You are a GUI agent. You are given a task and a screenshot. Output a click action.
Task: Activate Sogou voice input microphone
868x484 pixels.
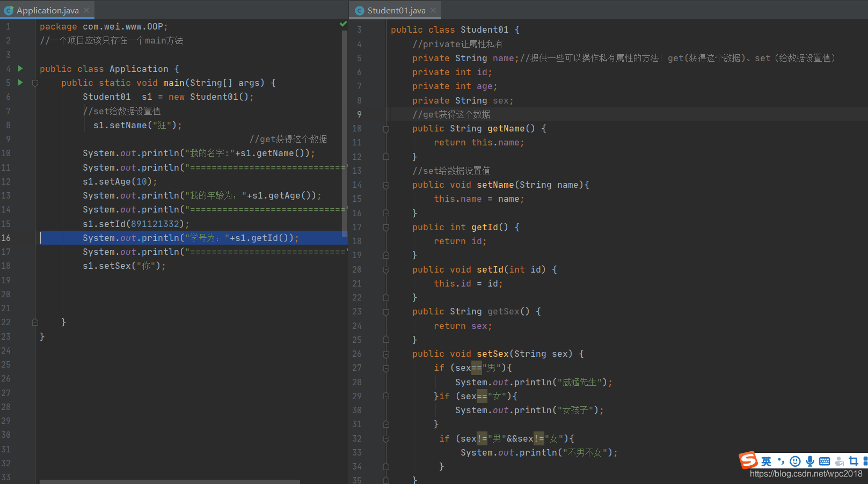tap(810, 461)
